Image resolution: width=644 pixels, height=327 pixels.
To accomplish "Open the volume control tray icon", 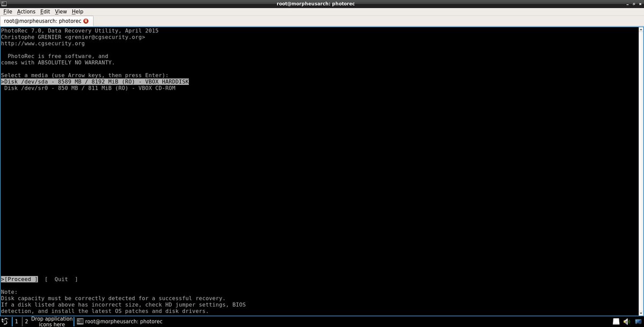I will click(x=626, y=321).
